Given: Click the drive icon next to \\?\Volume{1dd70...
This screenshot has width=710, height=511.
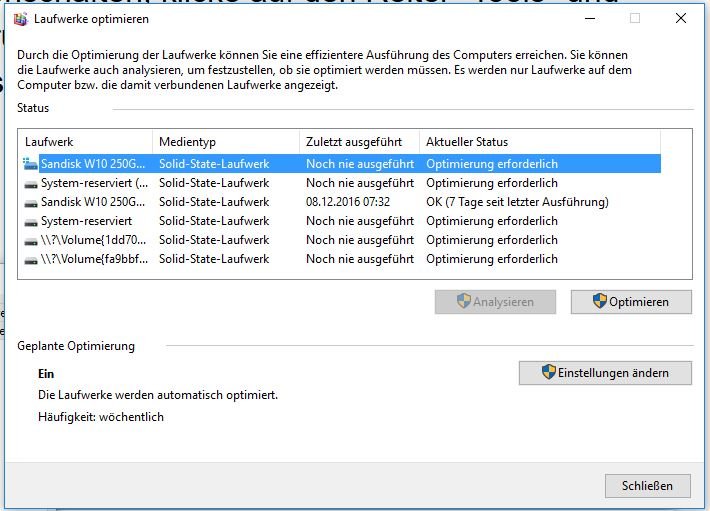Looking at the screenshot, I should [31, 241].
